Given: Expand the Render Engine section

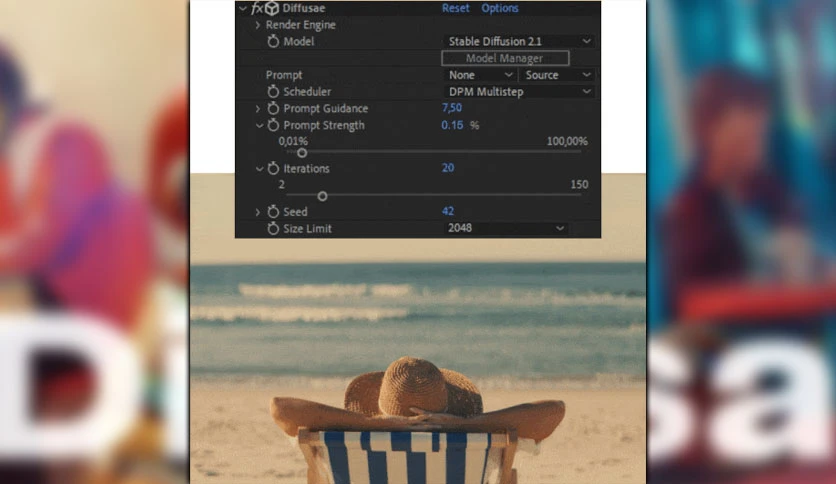Looking at the screenshot, I should click(x=258, y=25).
